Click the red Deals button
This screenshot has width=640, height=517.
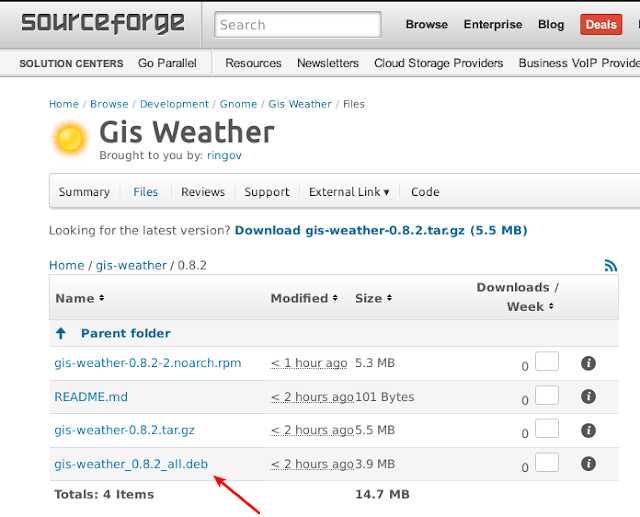pyautogui.click(x=601, y=24)
